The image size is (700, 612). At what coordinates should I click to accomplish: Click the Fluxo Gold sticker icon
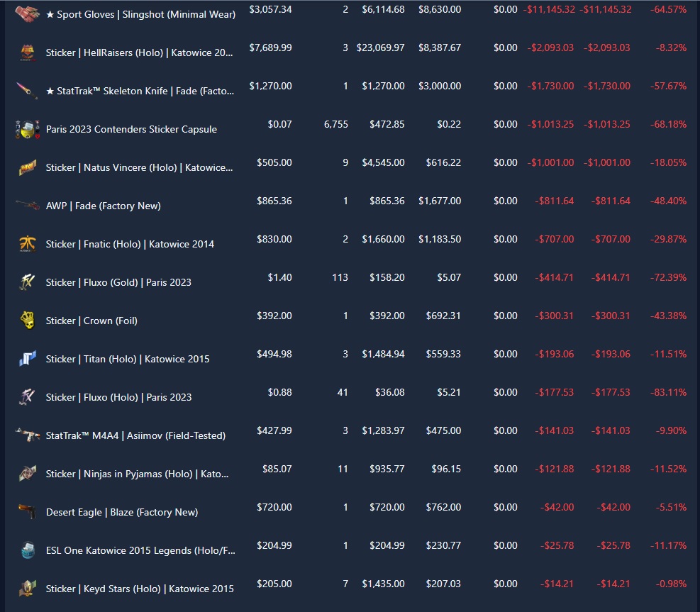[x=27, y=282]
